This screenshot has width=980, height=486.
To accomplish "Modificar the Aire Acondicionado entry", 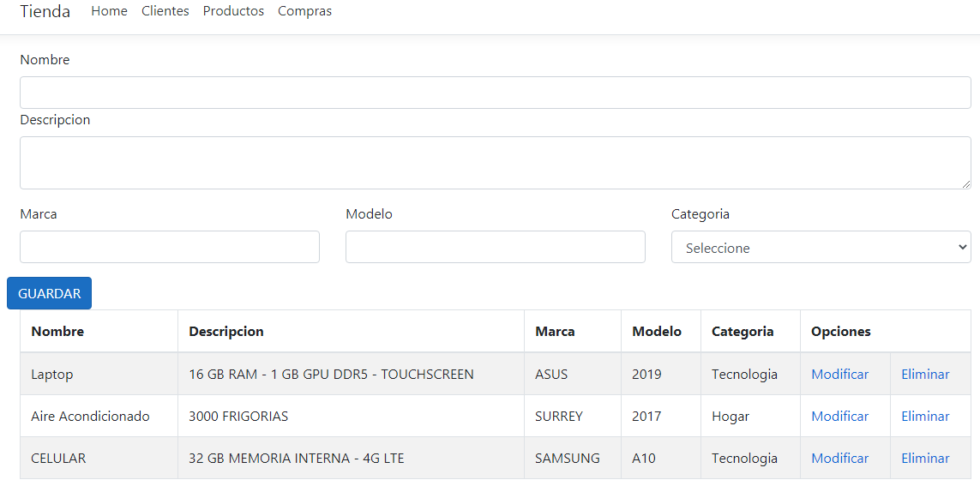I will point(839,416).
